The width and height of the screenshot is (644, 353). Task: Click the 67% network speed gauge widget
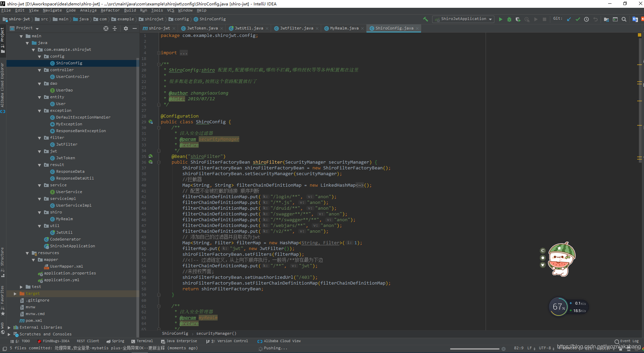tap(558, 306)
